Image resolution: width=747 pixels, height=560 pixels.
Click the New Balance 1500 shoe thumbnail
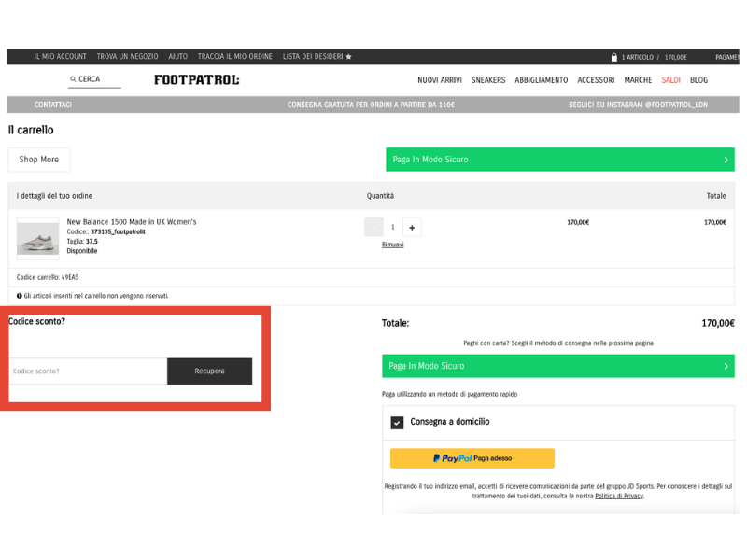click(37, 237)
